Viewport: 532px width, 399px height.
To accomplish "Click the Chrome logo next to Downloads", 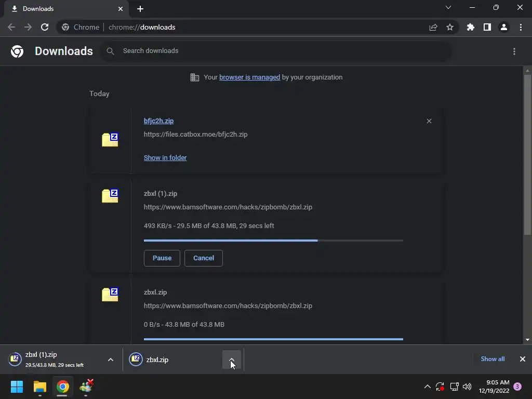I will pyautogui.click(x=17, y=51).
